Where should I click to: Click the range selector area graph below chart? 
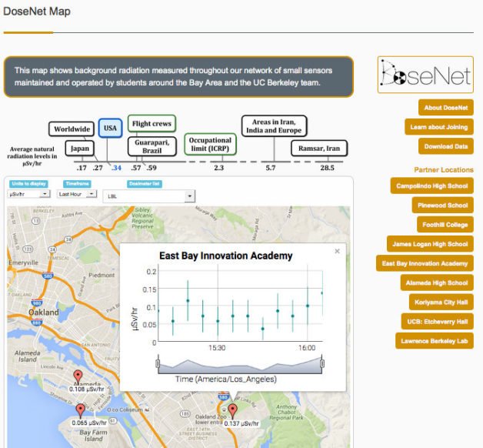point(240,365)
